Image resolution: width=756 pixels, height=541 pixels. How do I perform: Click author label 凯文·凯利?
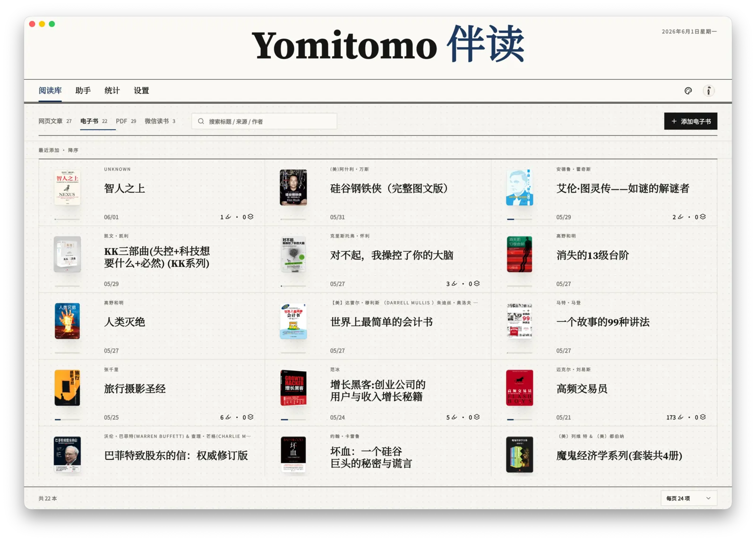(116, 236)
